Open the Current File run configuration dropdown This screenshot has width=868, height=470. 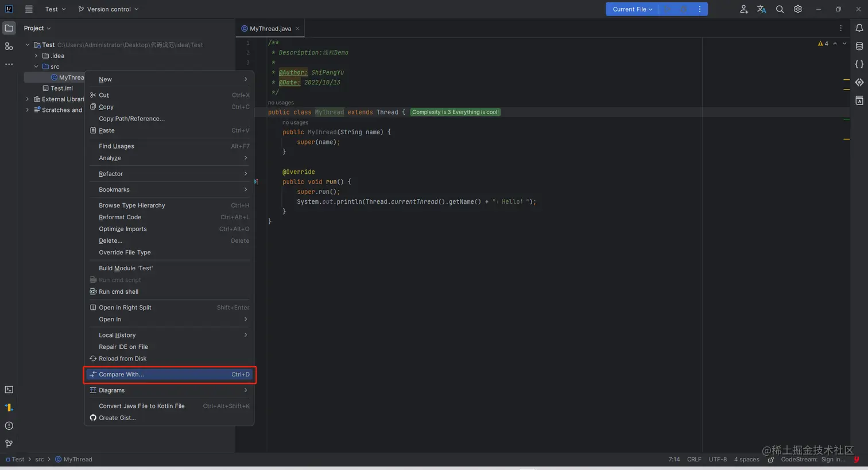pos(632,9)
